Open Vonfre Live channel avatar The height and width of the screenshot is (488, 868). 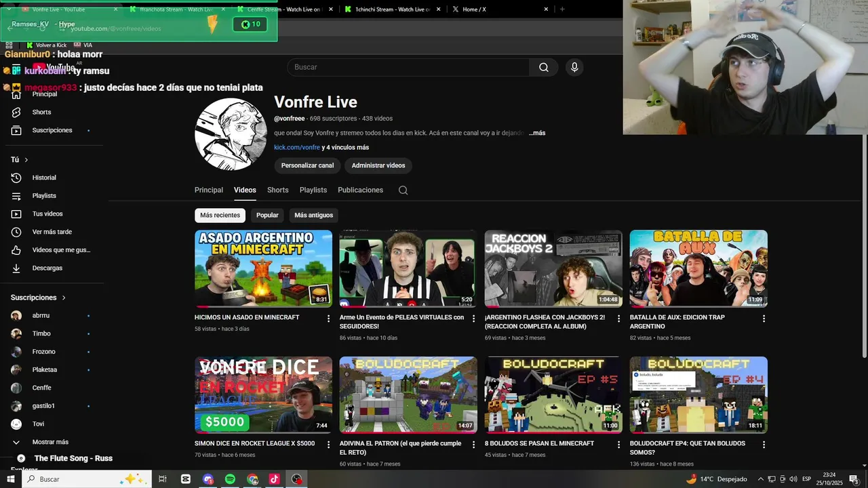(x=231, y=134)
